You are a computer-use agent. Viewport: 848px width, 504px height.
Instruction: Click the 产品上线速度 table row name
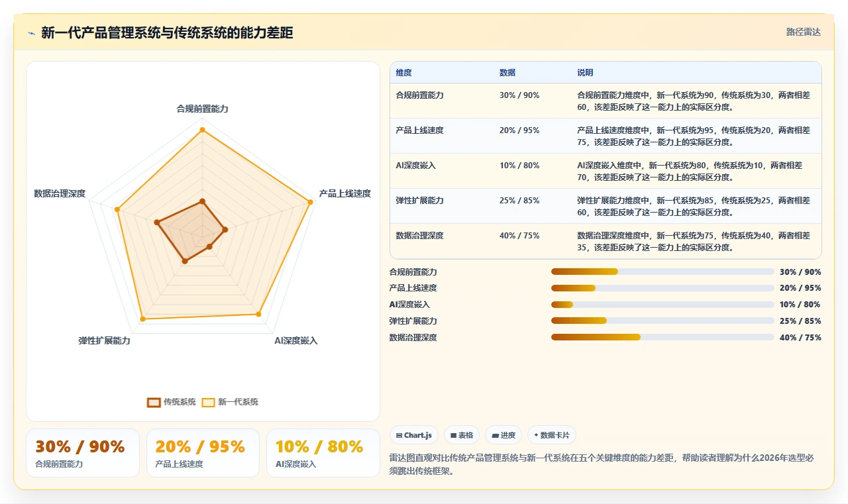[x=419, y=130]
